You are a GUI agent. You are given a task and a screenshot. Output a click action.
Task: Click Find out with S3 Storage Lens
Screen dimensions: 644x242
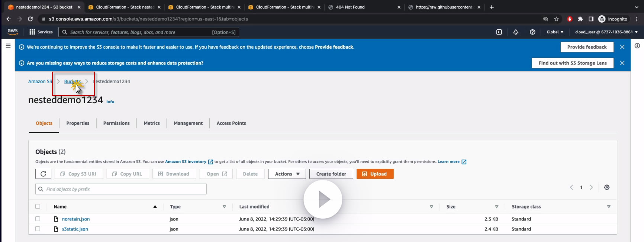coord(573,63)
